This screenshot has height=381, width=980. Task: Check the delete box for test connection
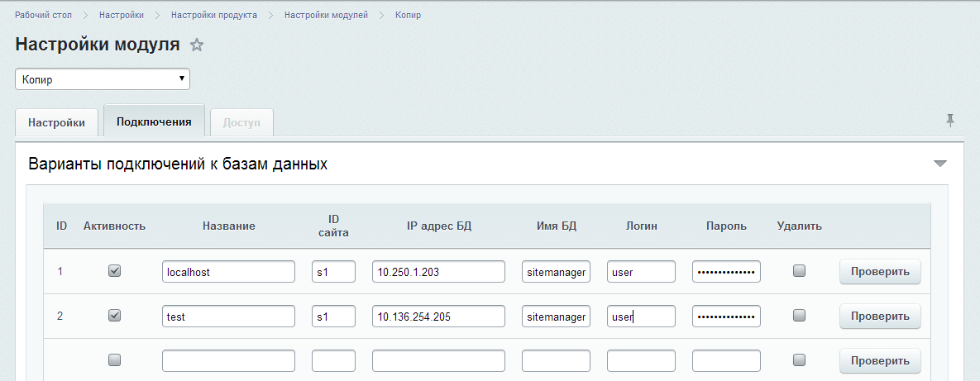799,316
